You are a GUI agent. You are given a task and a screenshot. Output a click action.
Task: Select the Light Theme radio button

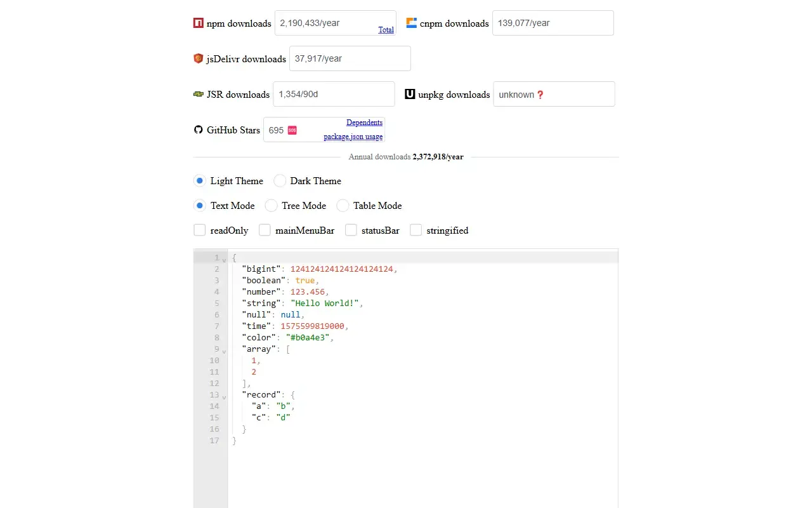coord(200,181)
